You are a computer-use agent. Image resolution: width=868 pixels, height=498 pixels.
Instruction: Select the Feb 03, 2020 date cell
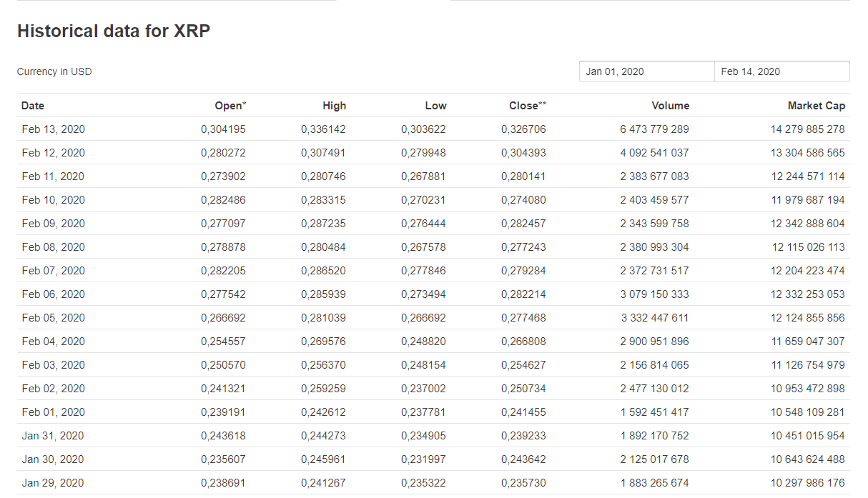(53, 365)
